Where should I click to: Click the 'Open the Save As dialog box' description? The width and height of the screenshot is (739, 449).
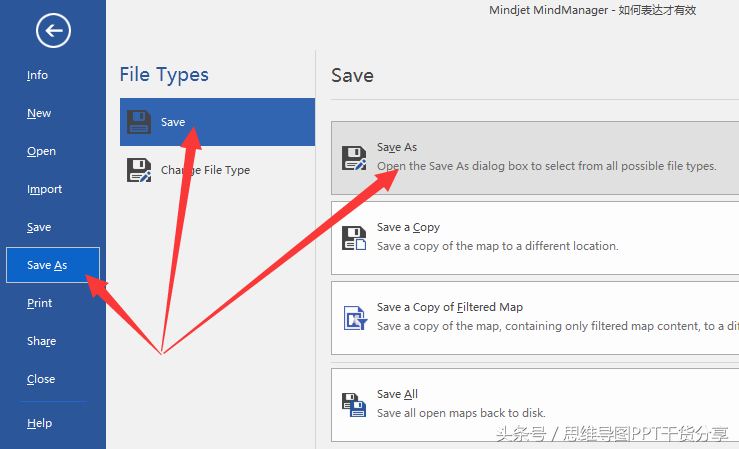(547, 166)
